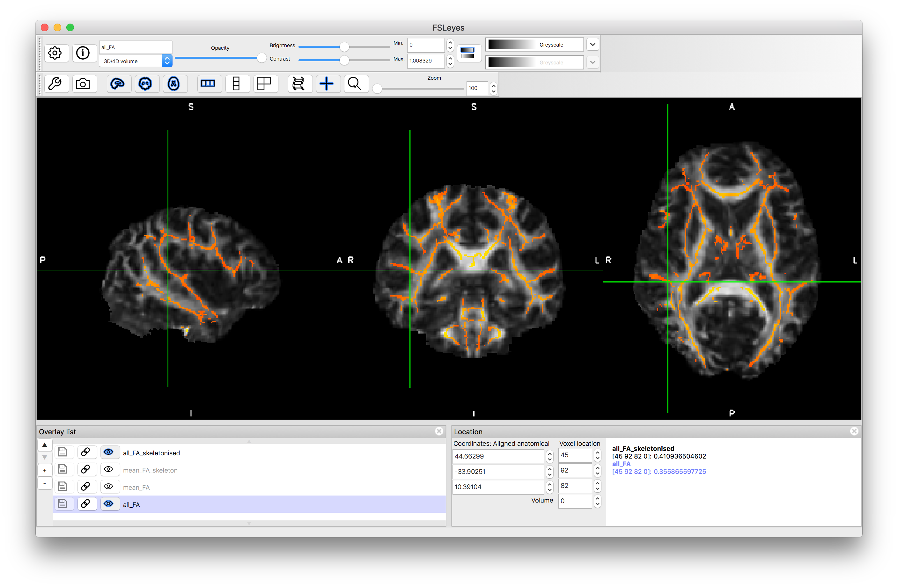Screen dimensions: 898x588
Task: Select the mean_FA overlay in the list
Action: pos(136,487)
